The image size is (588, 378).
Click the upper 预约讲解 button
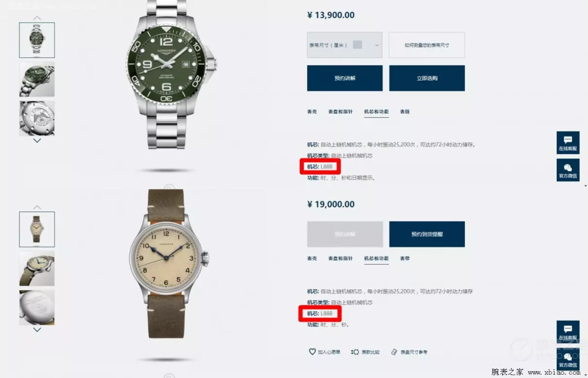point(345,78)
